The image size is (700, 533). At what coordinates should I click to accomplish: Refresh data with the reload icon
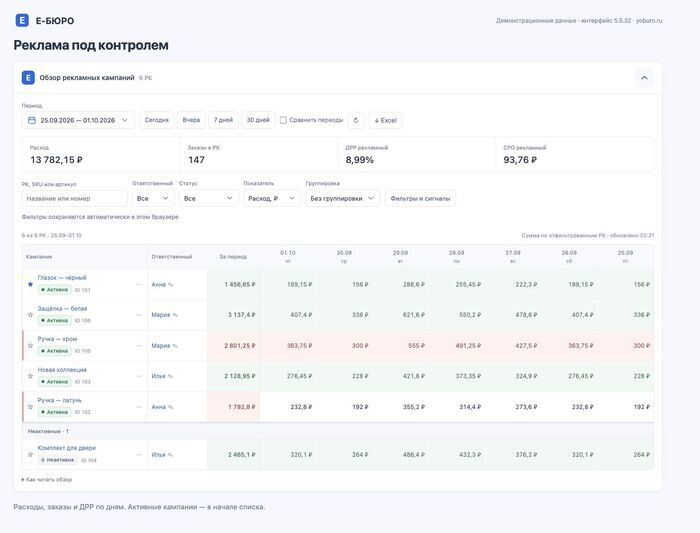pyautogui.click(x=356, y=120)
